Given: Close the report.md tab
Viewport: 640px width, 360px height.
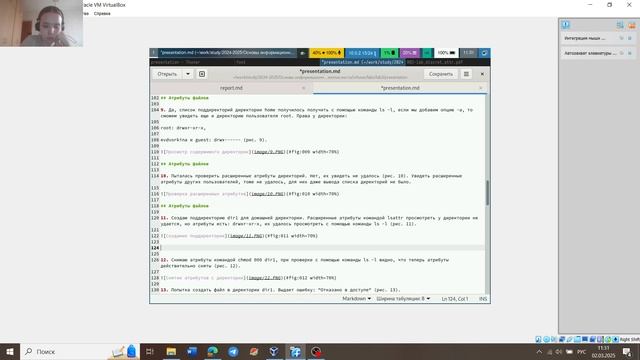Looking at the screenshot, I should 303,88.
